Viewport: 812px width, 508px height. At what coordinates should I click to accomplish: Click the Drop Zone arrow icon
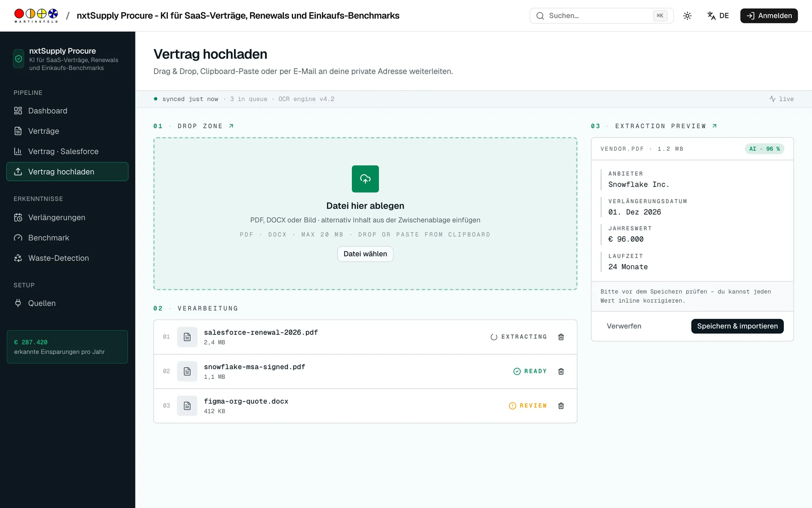[231, 126]
